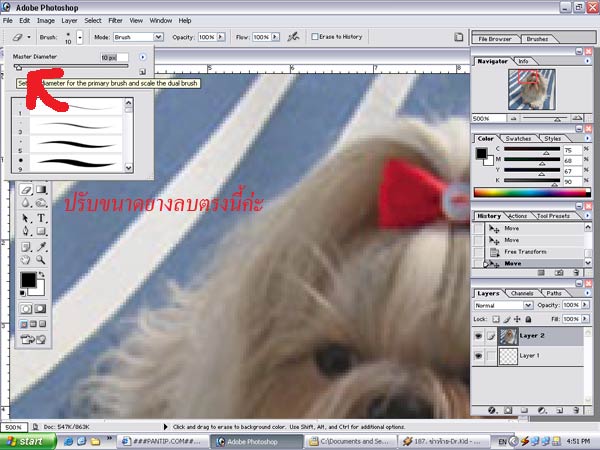
Task: Click the swap foreground/background colors icon
Action: (x=41, y=274)
